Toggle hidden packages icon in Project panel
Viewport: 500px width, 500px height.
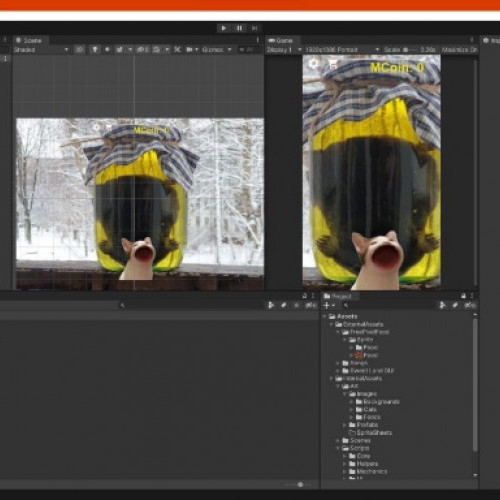tap(470, 305)
